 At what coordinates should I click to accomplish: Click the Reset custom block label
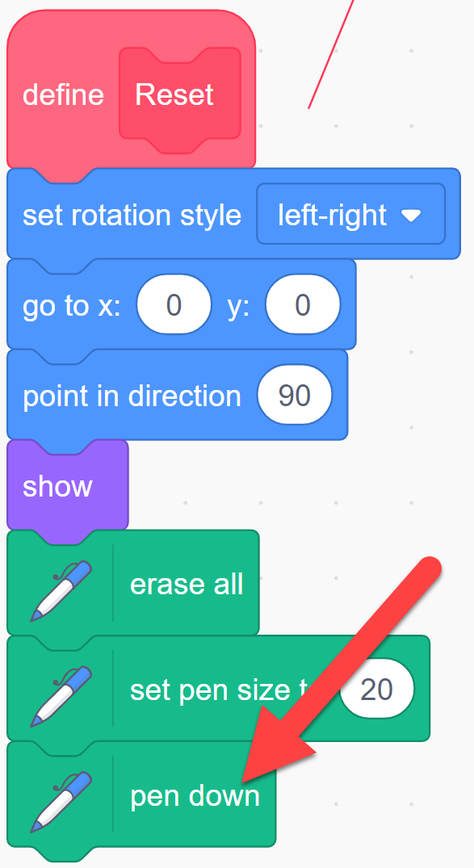[174, 94]
